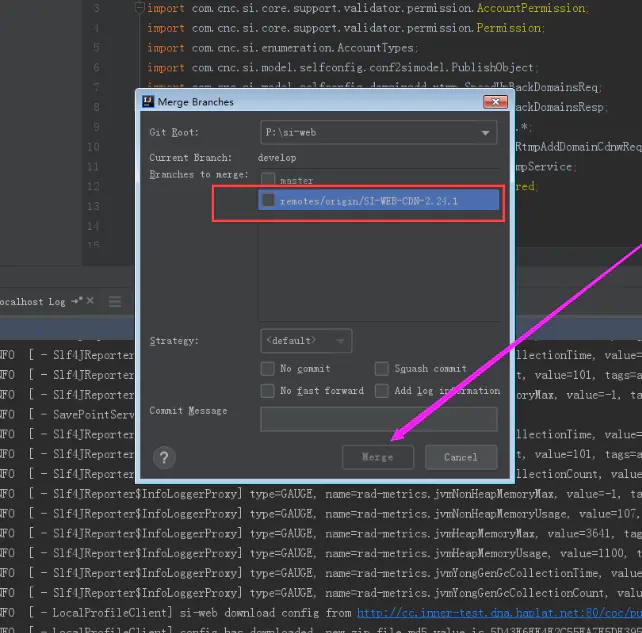
Task: Switch to the localhost Log tab
Action: [33, 302]
